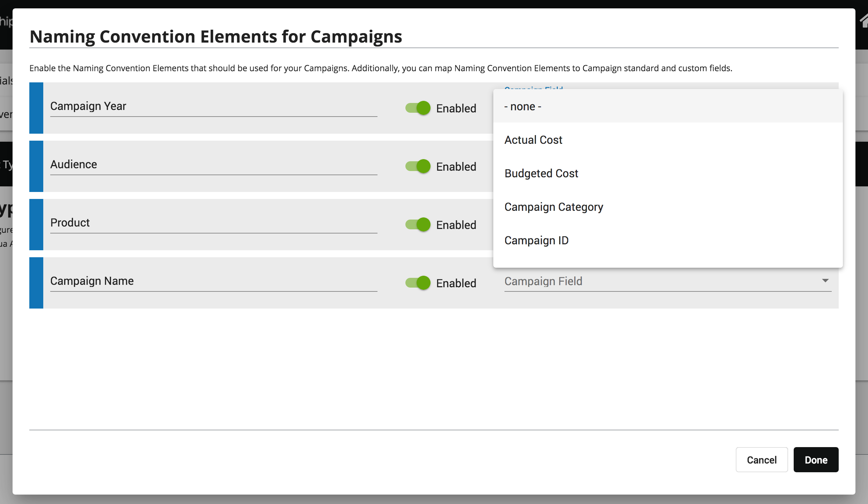The height and width of the screenshot is (504, 868).
Task: Click the blue handle of Campaign Year row
Action: tap(36, 108)
